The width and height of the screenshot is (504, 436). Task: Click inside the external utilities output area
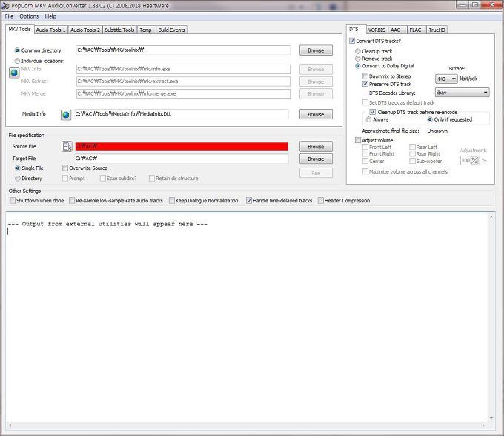click(247, 317)
